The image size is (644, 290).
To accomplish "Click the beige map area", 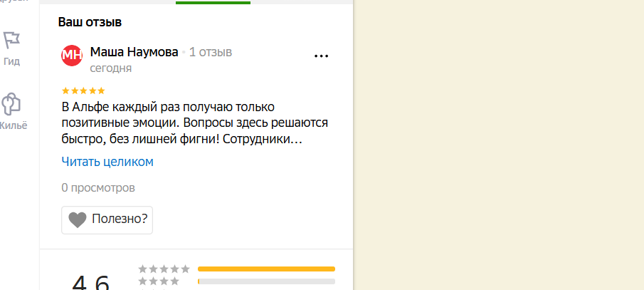I will click(x=499, y=145).
